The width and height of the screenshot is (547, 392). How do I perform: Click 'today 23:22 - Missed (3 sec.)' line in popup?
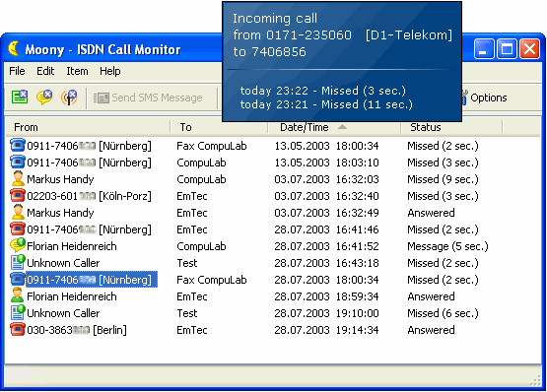click(x=322, y=91)
